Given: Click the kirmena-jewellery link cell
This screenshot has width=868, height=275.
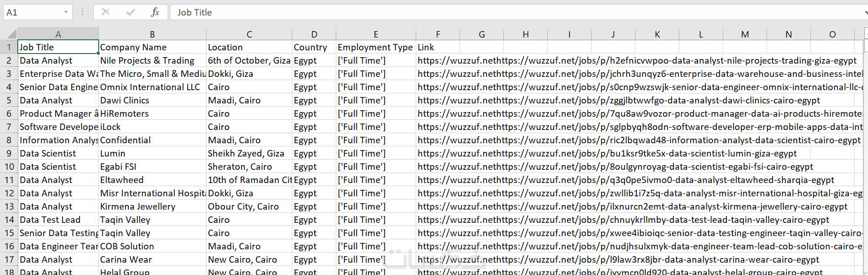Looking at the screenshot, I should coord(632,206).
